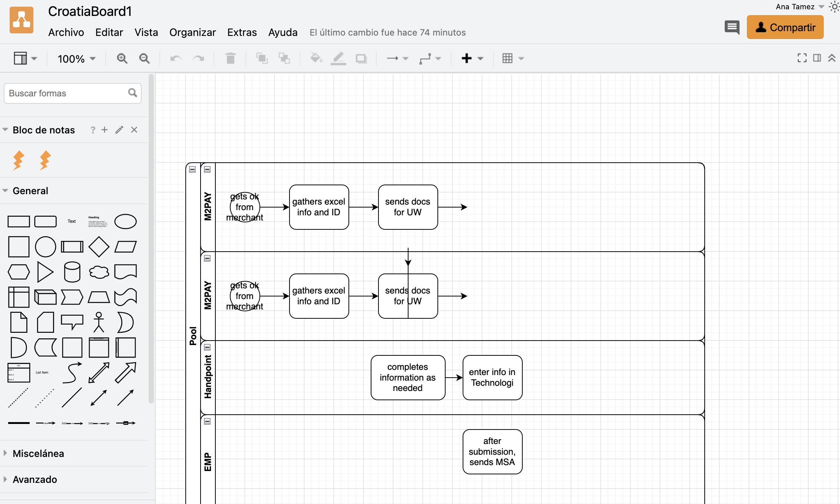Viewport: 840px width, 504px height.
Task: Click the zoom in magnifier icon
Action: (122, 59)
